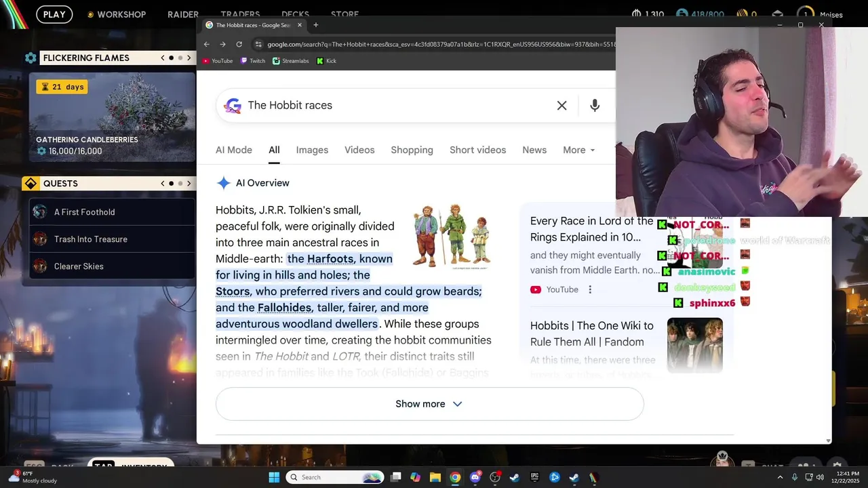The height and width of the screenshot is (488, 868).
Task: Click the Harfoots link in AI Overview
Action: coord(330,259)
